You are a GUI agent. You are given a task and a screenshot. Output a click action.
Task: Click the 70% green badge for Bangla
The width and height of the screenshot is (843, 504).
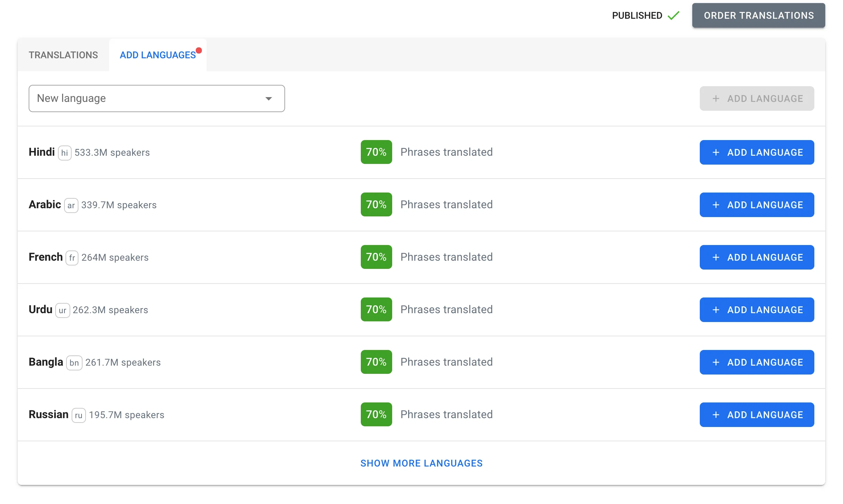point(376,362)
